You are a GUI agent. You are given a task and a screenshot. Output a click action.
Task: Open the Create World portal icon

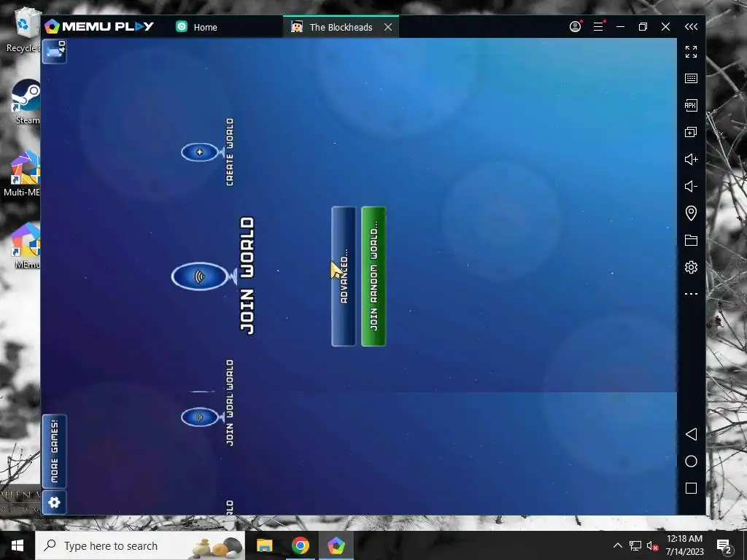coord(200,152)
